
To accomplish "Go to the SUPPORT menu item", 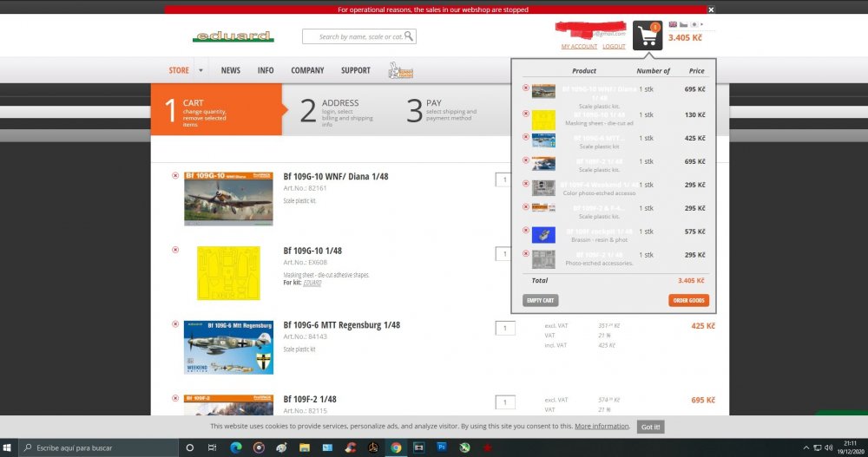I will click(x=355, y=70).
